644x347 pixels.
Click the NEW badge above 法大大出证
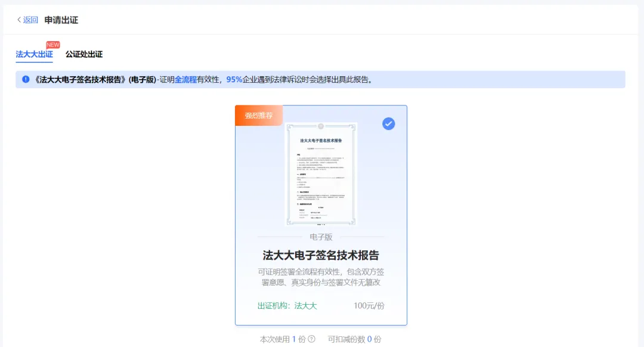(53, 45)
